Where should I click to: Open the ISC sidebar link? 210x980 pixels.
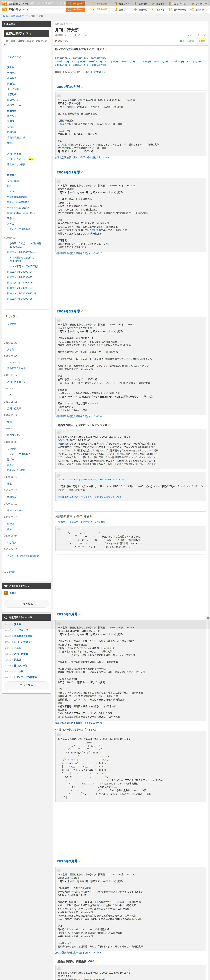(9, 186)
